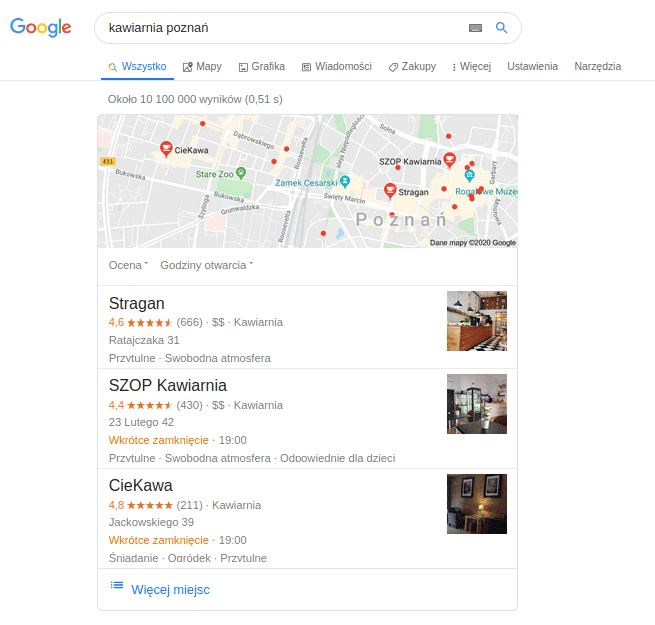655x625 pixels.
Task: Click the results count text
Action: click(195, 99)
